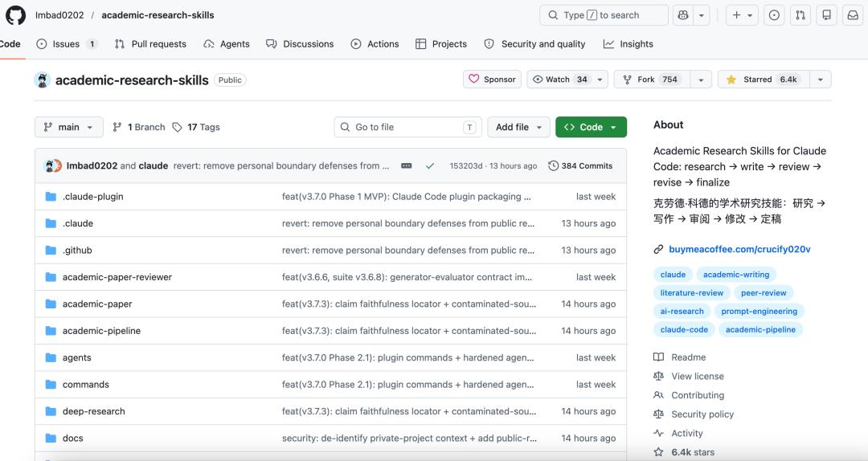868x461 pixels.
Task: Open the issues icon in header
Action: [775, 15]
